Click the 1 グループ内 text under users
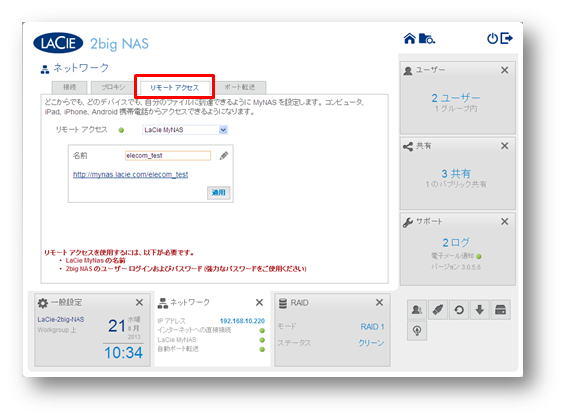 coord(456,108)
